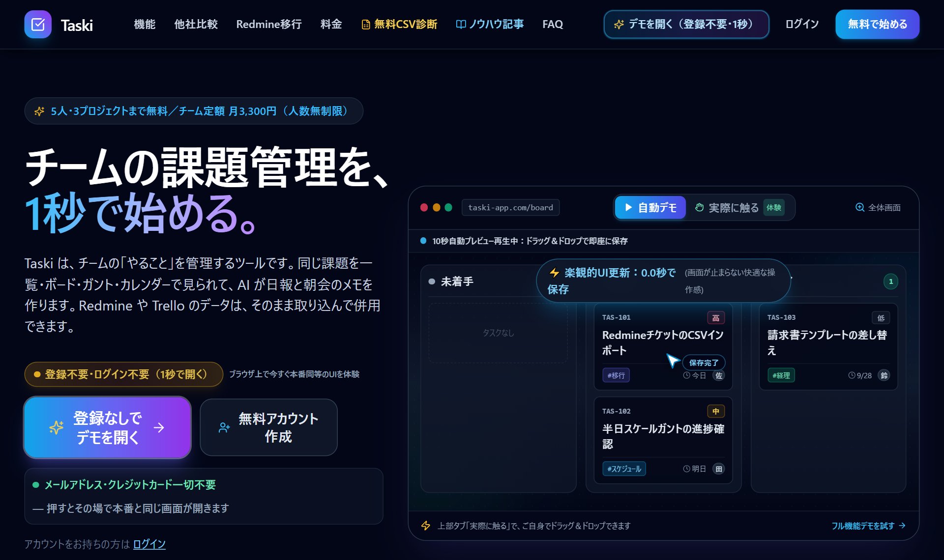Open the 請求書テンプレートの差し替え task card

pyautogui.click(x=828, y=347)
